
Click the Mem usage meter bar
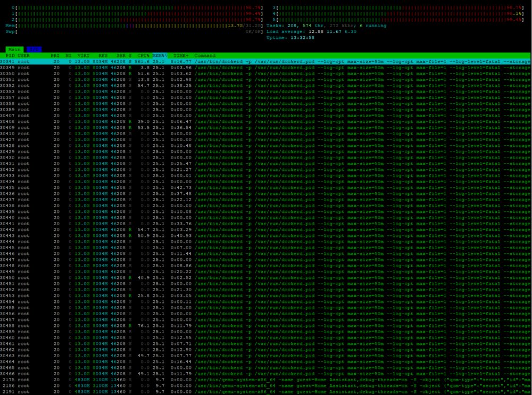pyautogui.click(x=135, y=26)
